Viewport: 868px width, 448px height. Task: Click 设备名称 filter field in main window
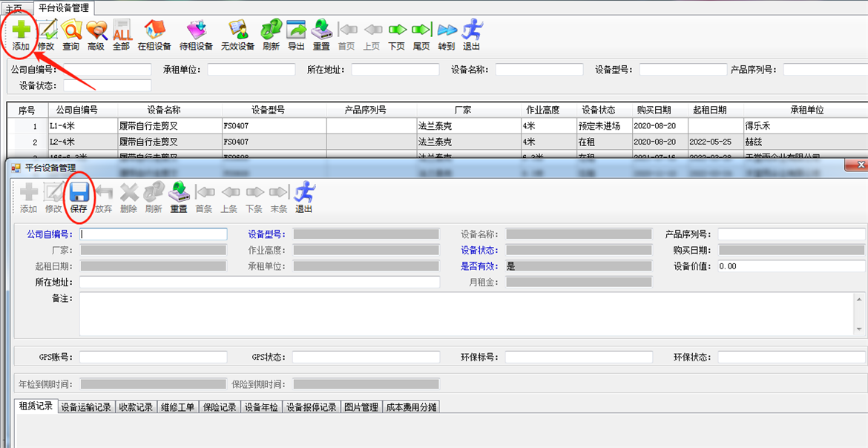(539, 69)
